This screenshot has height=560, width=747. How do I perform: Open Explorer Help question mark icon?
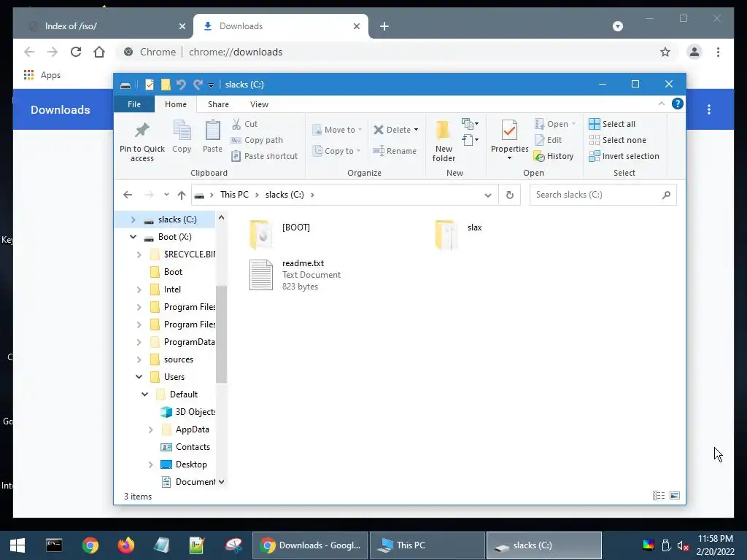[678, 104]
